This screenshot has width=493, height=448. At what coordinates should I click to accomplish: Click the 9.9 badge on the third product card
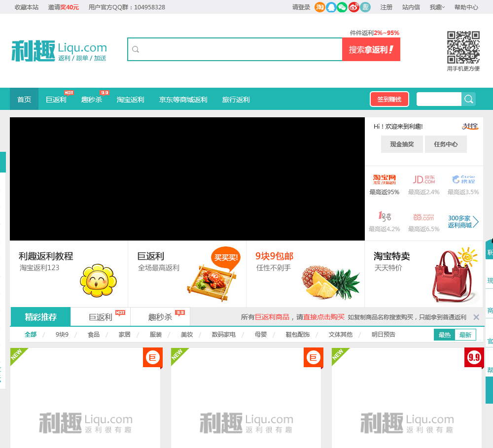pyautogui.click(x=474, y=357)
